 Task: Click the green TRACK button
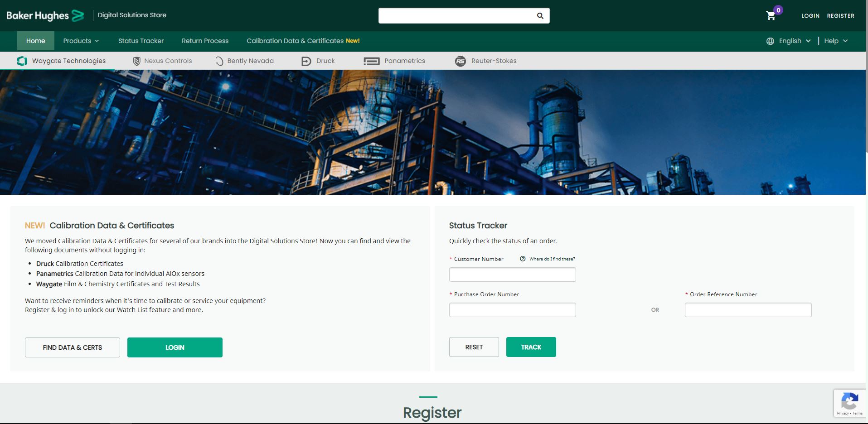[531, 347]
